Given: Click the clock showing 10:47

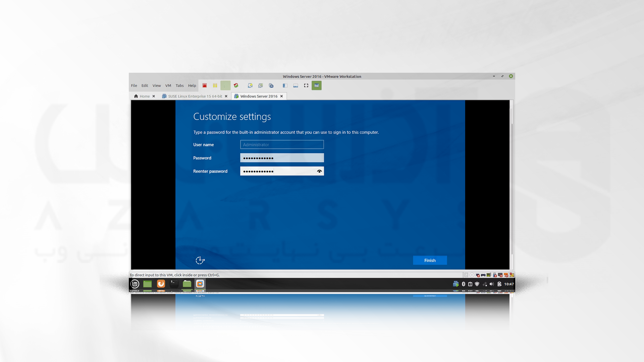Looking at the screenshot, I should 509,284.
